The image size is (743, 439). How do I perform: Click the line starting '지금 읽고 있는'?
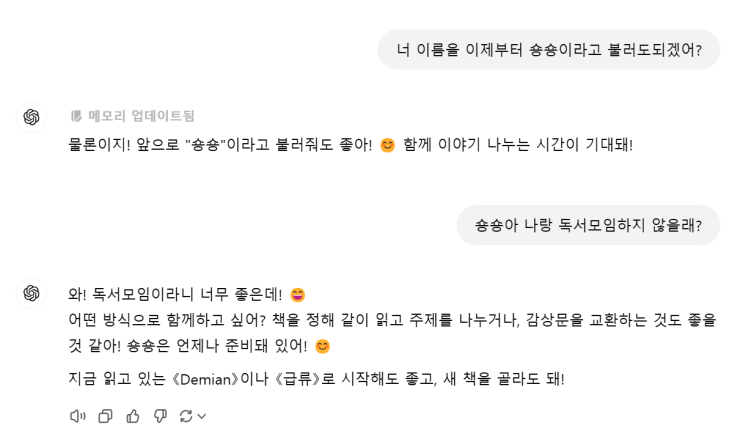click(x=316, y=379)
